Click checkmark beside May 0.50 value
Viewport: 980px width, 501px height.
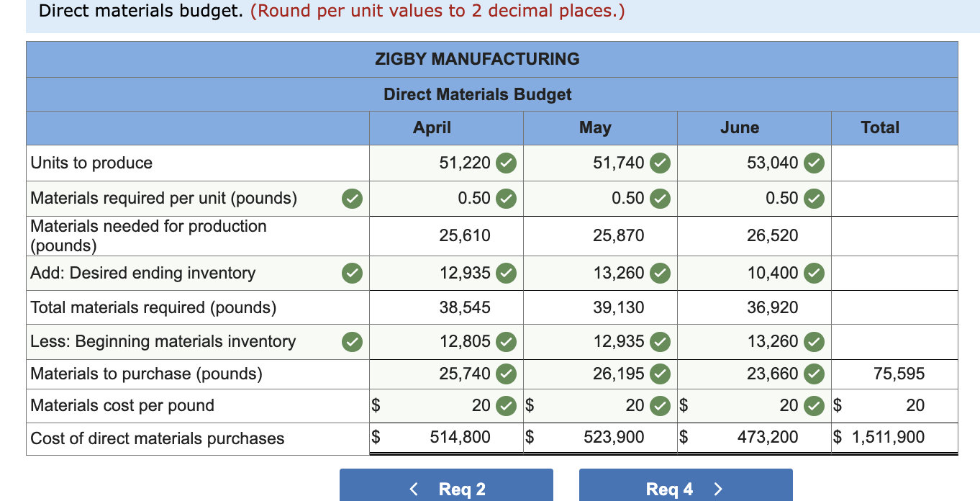[x=660, y=198]
